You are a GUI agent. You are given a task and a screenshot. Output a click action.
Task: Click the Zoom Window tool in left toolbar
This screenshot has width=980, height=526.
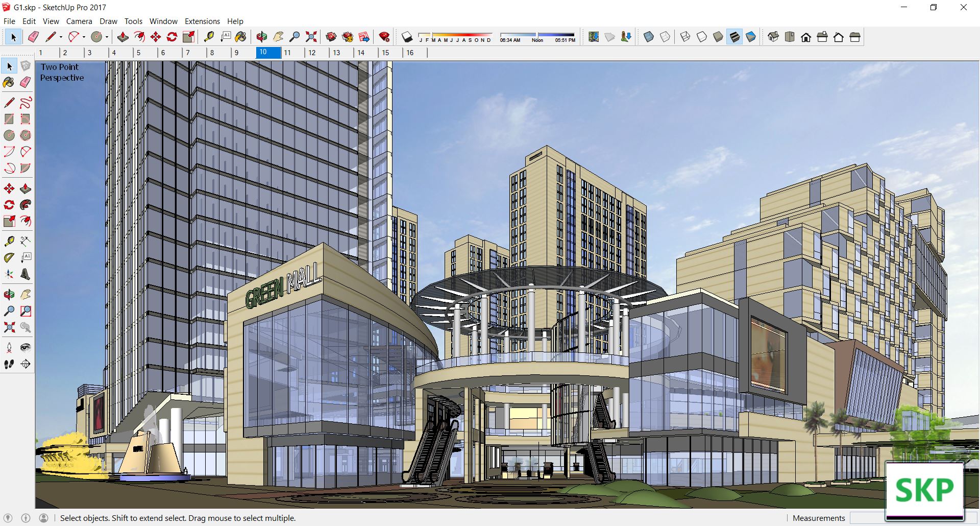click(26, 311)
